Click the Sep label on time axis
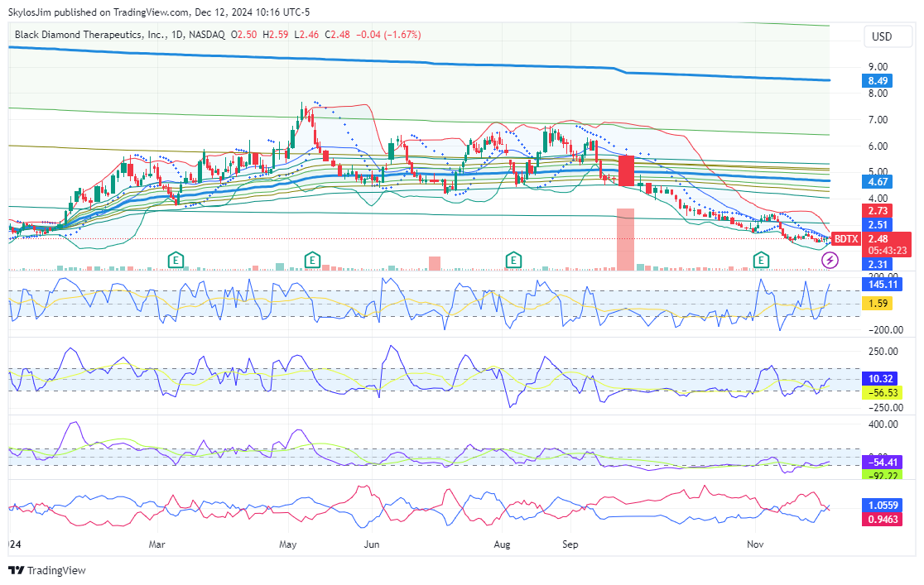Screen dimensions: 924x585 570,545
